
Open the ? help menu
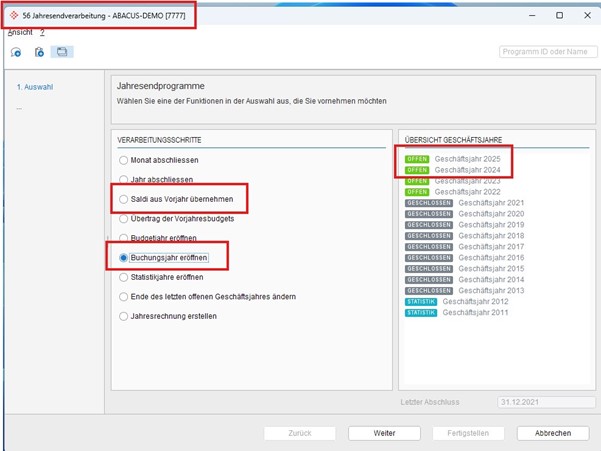42,33
